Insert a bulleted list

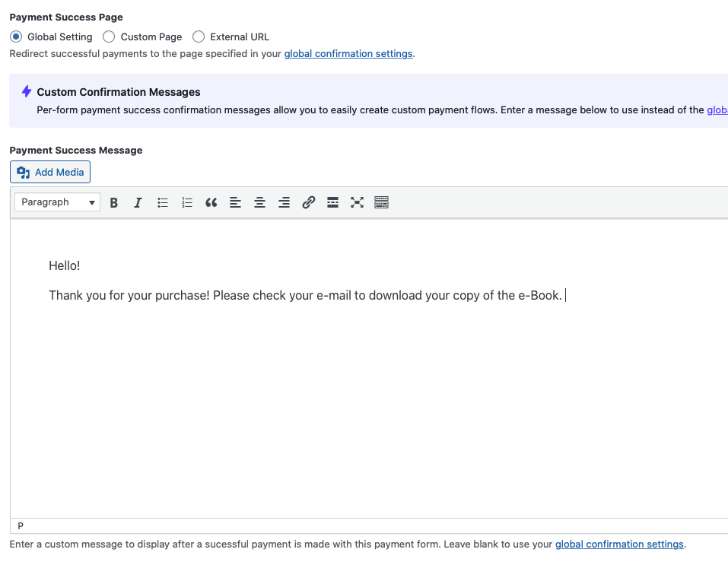(163, 202)
